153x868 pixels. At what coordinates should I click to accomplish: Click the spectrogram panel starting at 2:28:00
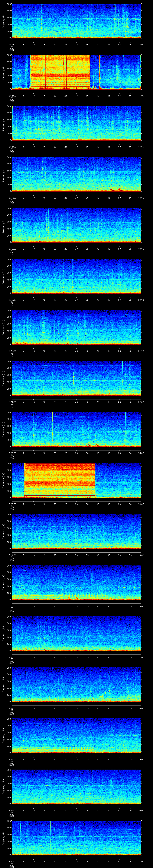77,736
